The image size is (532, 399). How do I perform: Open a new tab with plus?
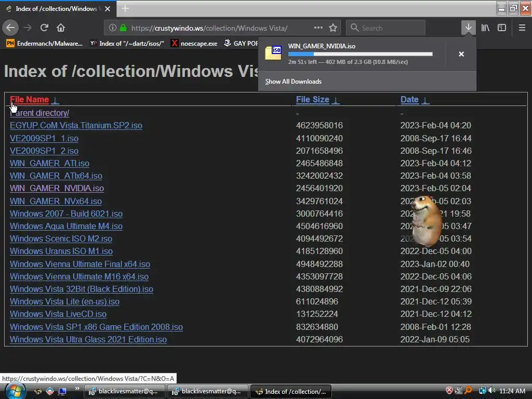[x=125, y=8]
